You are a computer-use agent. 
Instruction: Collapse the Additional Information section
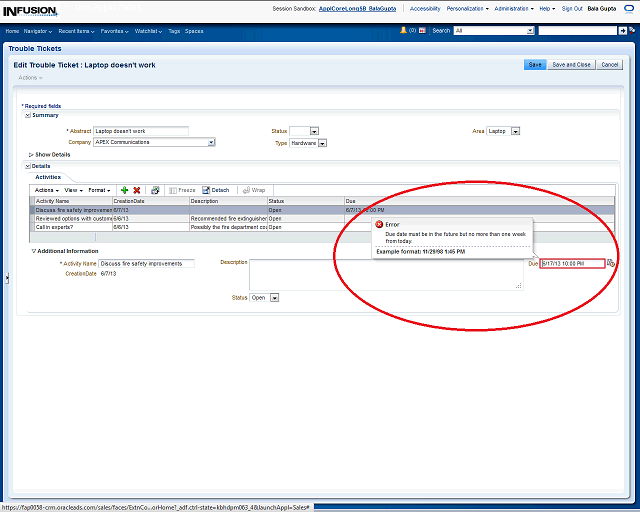(33, 251)
